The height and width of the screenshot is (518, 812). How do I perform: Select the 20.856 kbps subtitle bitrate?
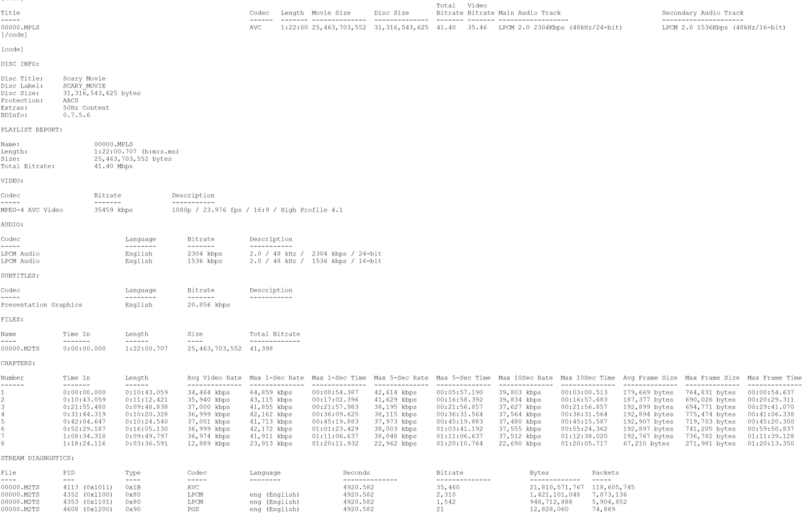(208, 305)
